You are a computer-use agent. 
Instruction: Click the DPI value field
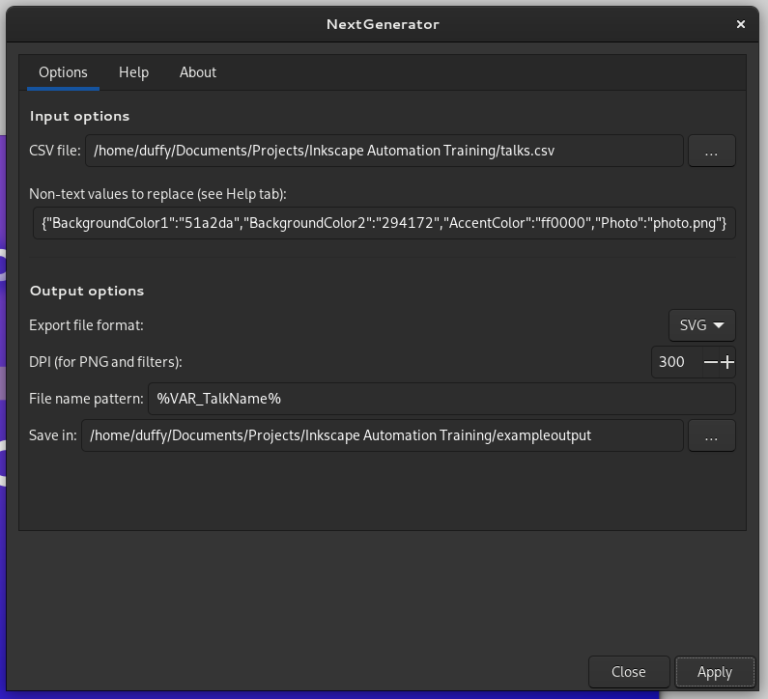(x=673, y=362)
